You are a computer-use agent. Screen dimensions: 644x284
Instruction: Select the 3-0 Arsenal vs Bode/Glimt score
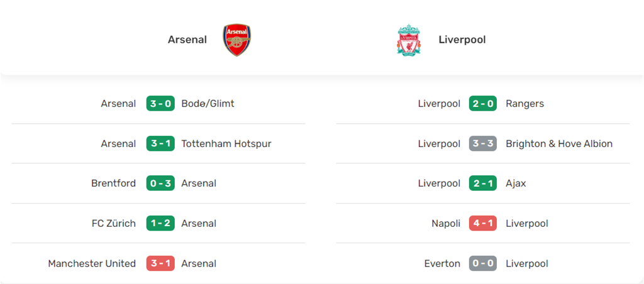pyautogui.click(x=160, y=104)
